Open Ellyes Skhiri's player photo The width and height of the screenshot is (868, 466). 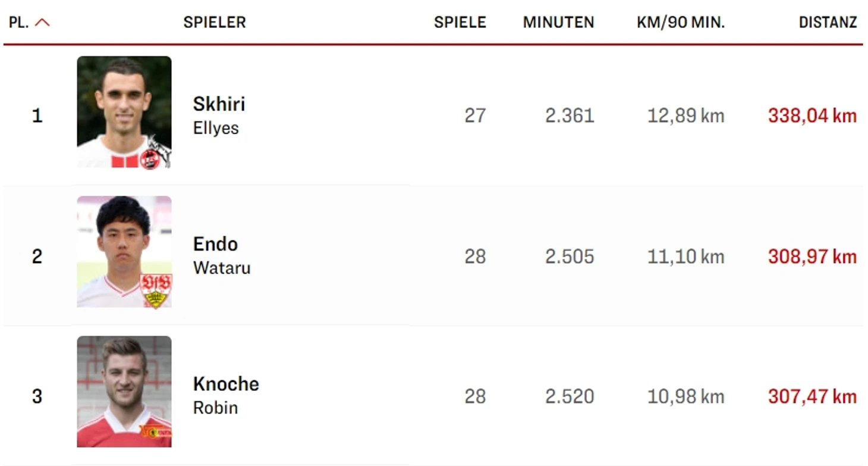[124, 112]
